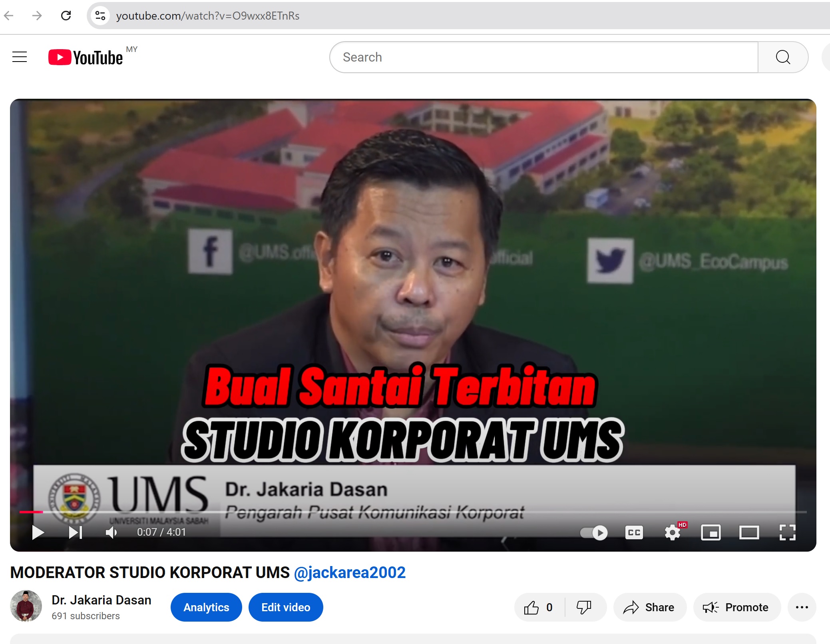Dislike the video with thumbs down
This screenshot has height=644, width=830.
pyautogui.click(x=584, y=607)
